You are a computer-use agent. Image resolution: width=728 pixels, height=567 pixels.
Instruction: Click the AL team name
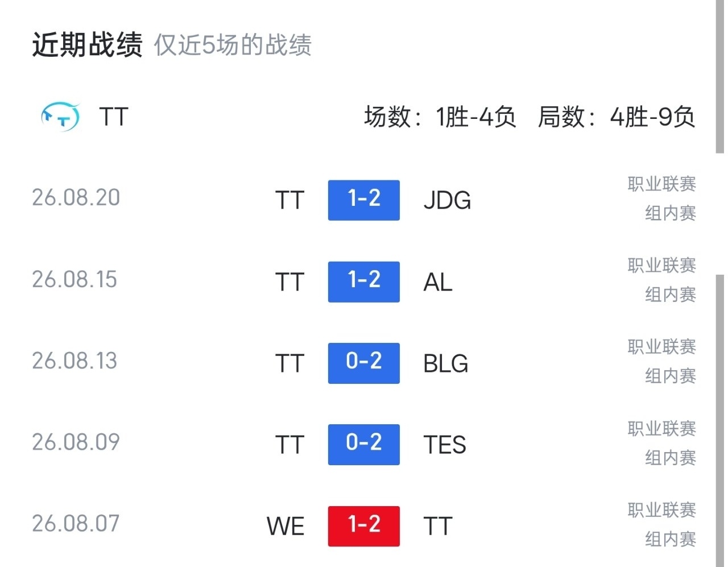(438, 282)
